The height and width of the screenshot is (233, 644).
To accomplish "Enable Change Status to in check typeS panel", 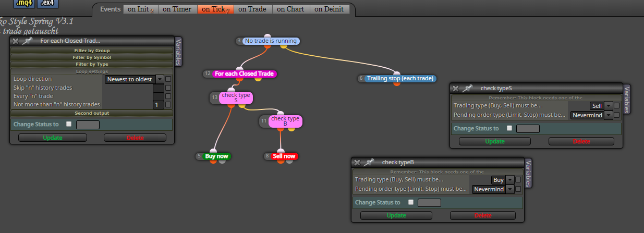I will tap(509, 128).
